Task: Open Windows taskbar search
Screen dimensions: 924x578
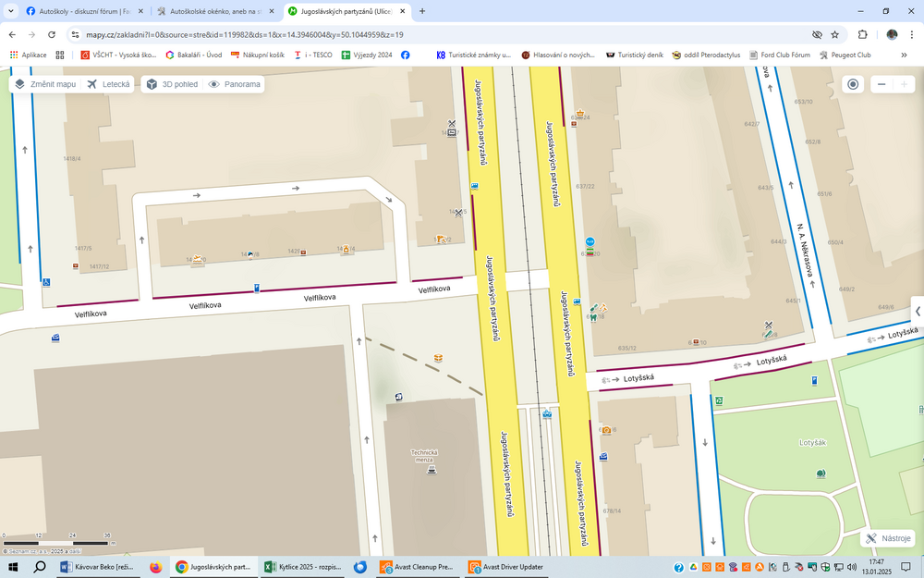Action: click(x=40, y=568)
